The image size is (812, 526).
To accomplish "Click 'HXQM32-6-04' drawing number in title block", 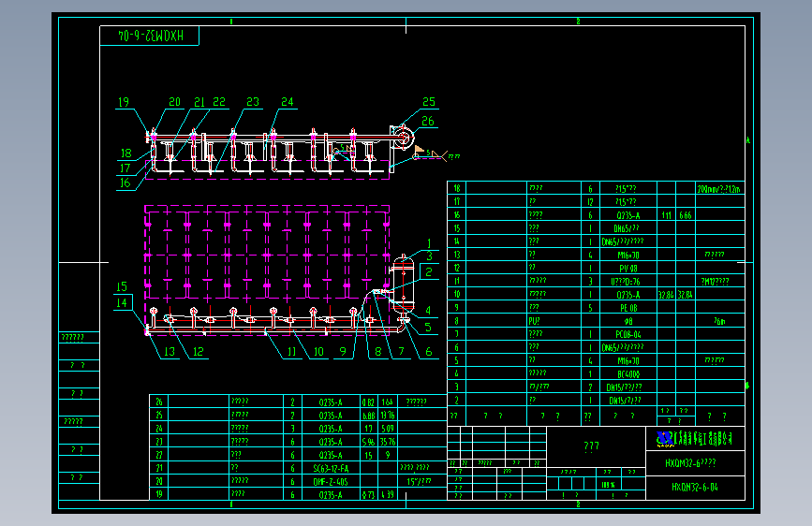I will coord(694,488).
